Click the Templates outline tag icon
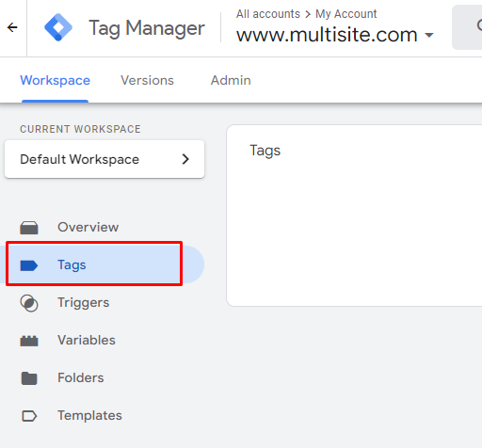Viewport: 482px width, 448px height. click(29, 416)
